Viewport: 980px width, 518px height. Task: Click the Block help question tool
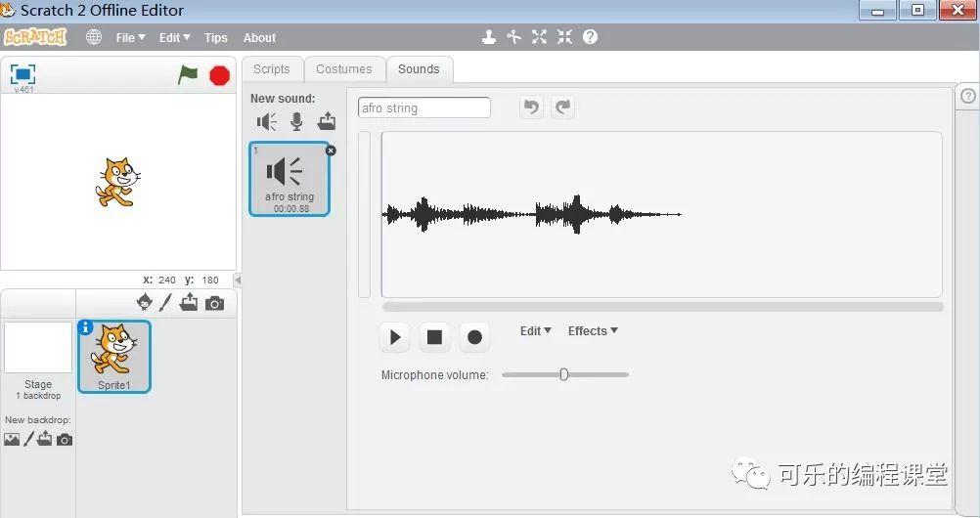[x=590, y=37]
